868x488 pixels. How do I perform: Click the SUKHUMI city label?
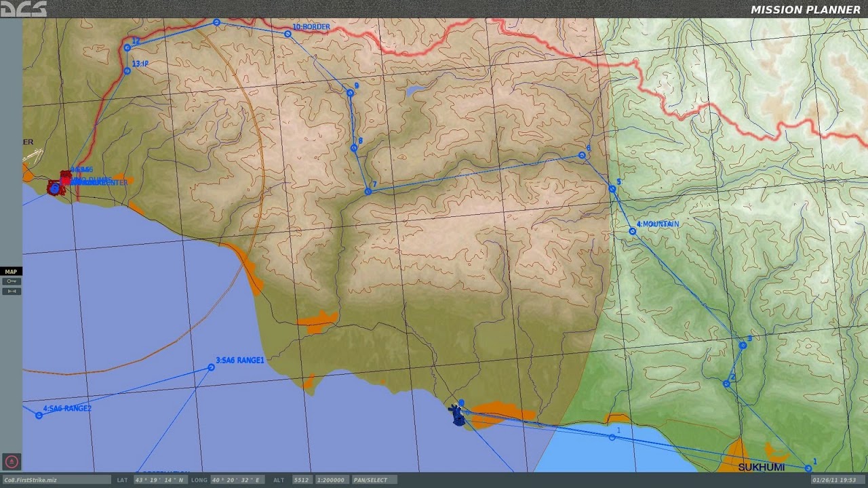pyautogui.click(x=761, y=468)
